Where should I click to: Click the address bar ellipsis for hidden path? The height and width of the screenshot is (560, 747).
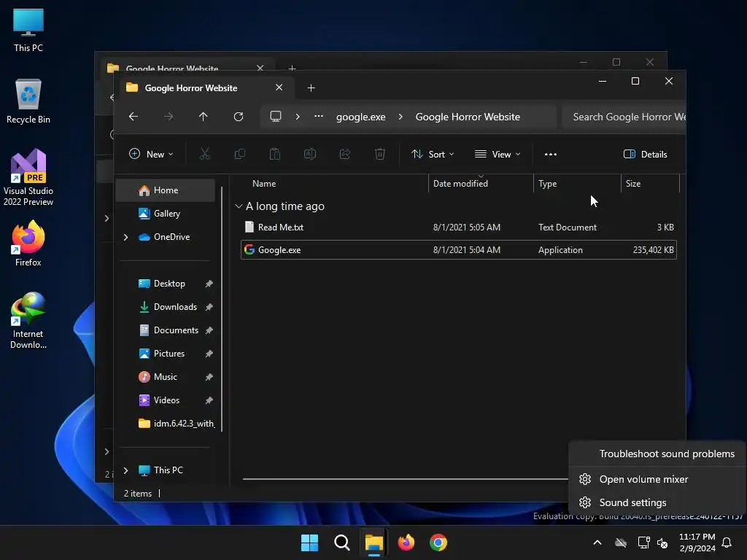[319, 117]
